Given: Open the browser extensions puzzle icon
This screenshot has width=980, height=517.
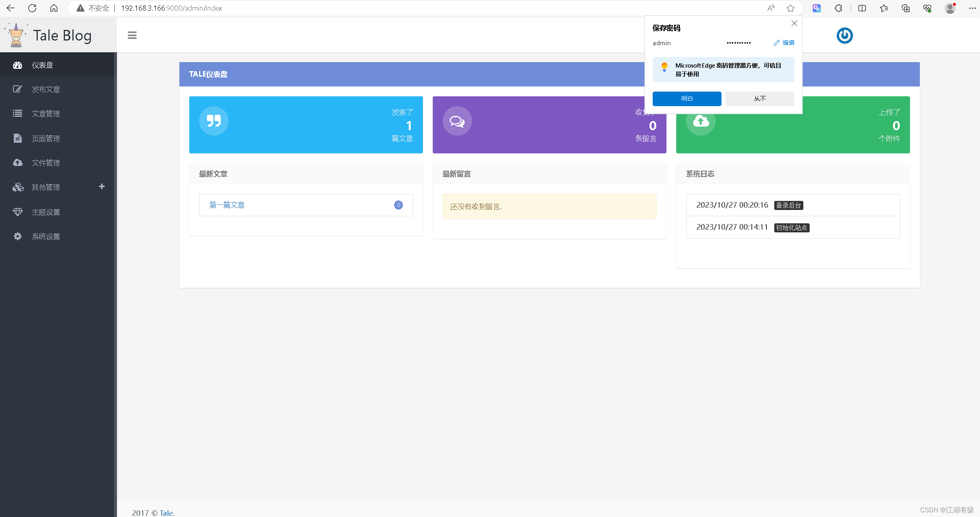Looking at the screenshot, I should [x=838, y=8].
